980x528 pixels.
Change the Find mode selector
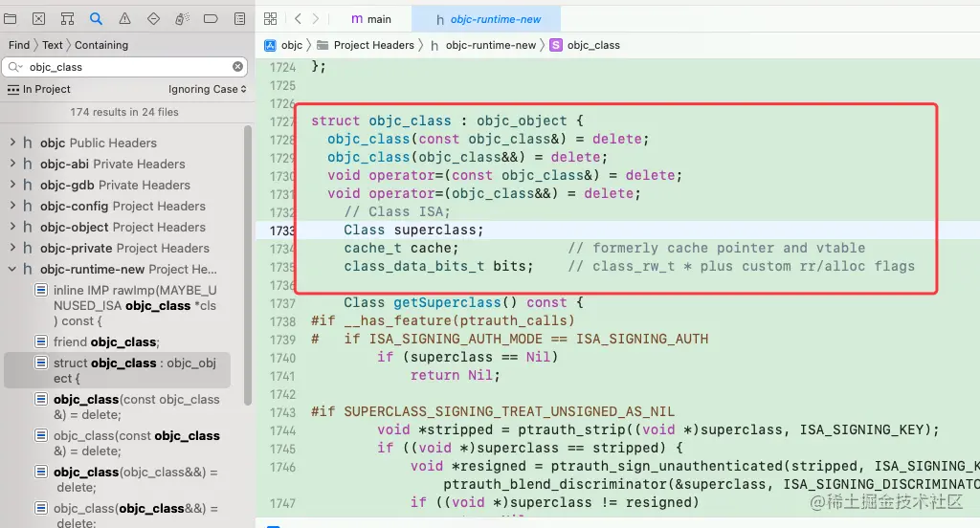[19, 45]
